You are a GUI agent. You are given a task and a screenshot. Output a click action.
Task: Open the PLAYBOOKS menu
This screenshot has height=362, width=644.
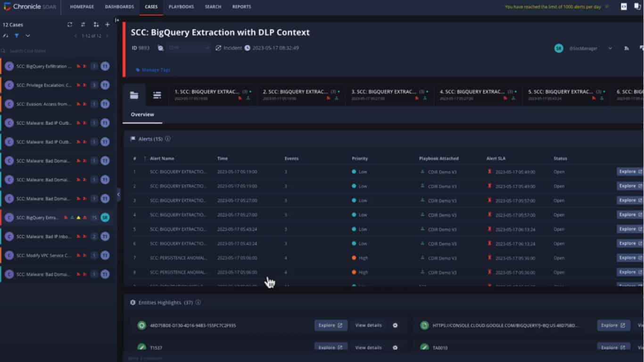(182, 7)
